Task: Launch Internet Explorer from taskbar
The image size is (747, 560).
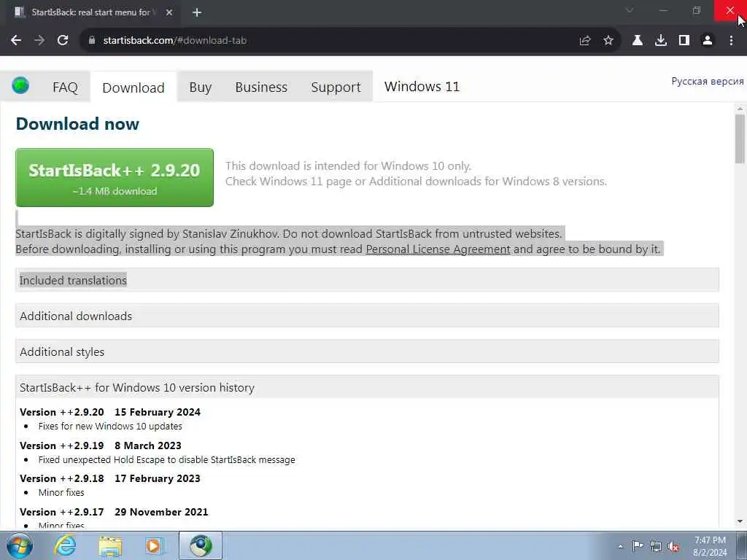Action: click(65, 545)
